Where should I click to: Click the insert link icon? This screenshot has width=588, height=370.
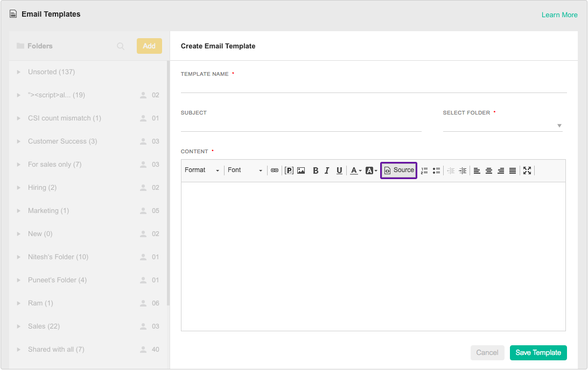[x=275, y=170]
